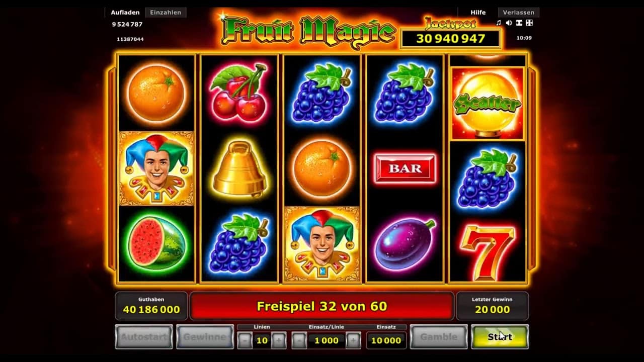Screen dimensions: 644x362
Task: Lower Einsatz/Linie using minus button
Action: point(299,340)
